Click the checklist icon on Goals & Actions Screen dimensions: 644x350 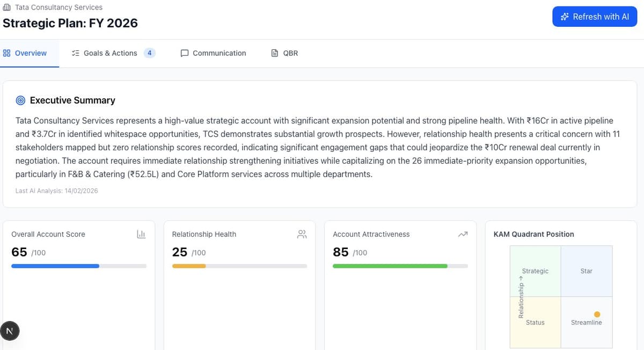tap(76, 53)
